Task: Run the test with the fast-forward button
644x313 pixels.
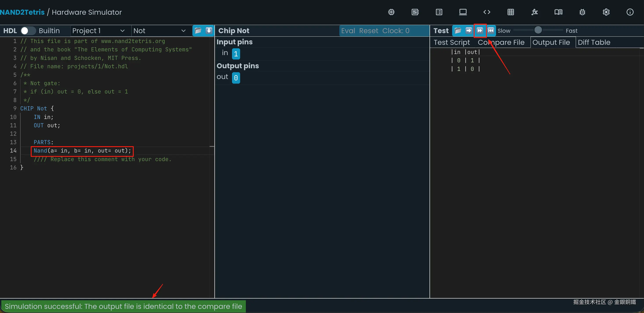Action: point(480,31)
